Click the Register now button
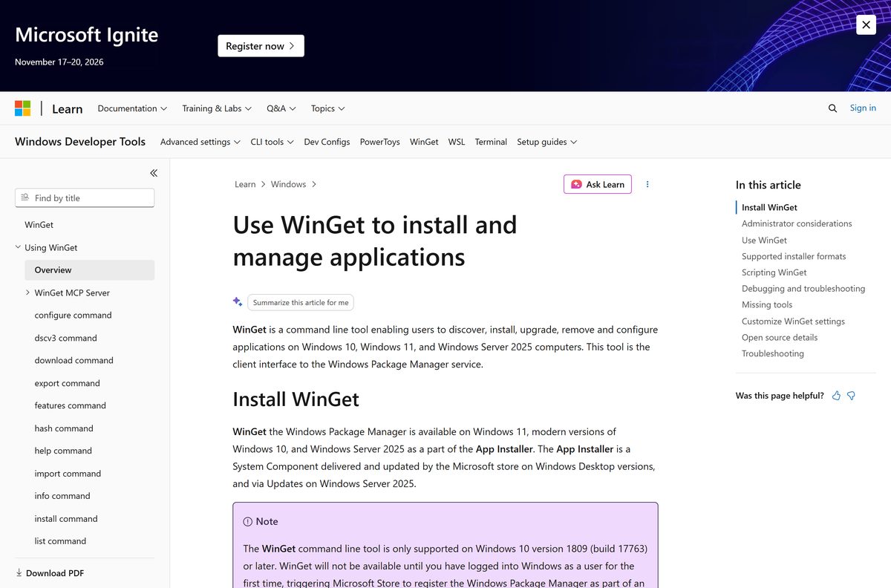This screenshot has height=588, width=891. 261,46
